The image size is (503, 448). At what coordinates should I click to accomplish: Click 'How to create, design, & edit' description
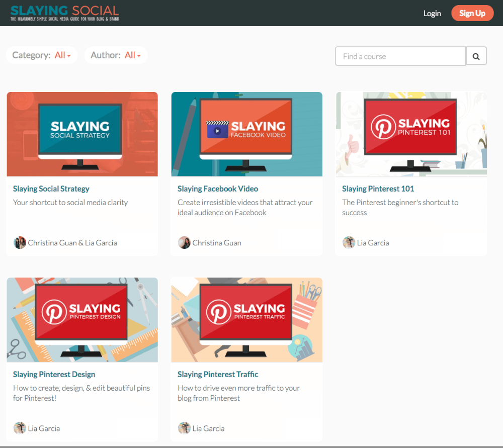click(81, 393)
